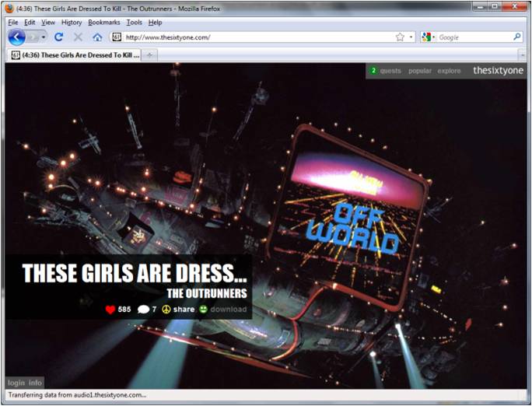Click the yellow peace share icon
Image resolution: width=532 pixels, height=406 pixels.
[166, 310]
